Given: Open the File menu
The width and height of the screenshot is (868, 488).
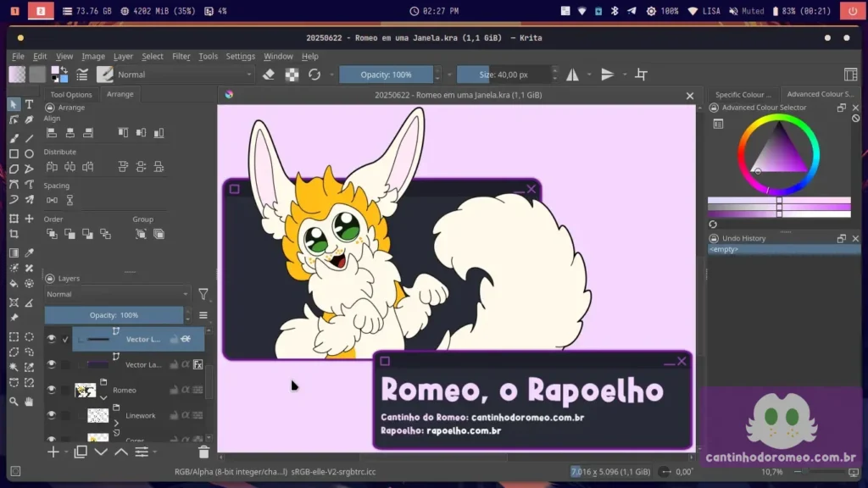Looking at the screenshot, I should 19,56.
